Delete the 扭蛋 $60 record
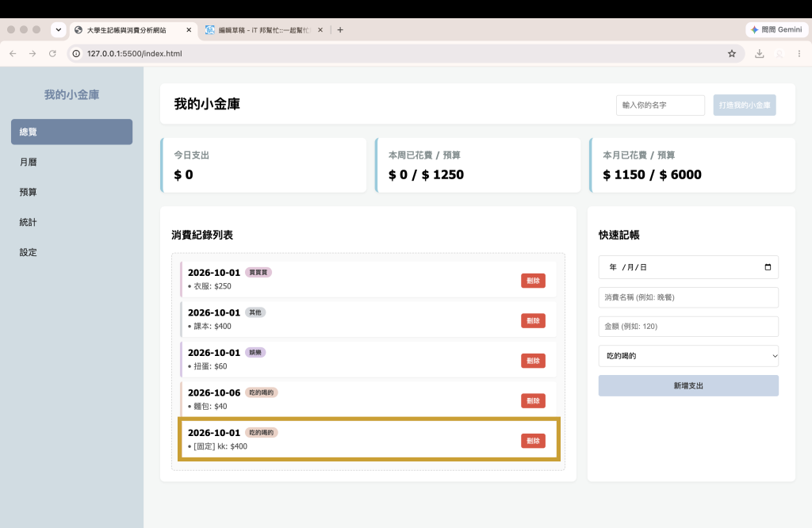 click(533, 361)
